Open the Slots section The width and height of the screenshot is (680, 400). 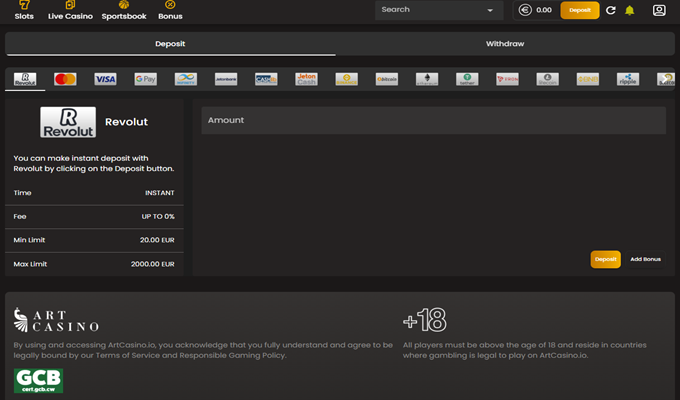pyautogui.click(x=24, y=11)
